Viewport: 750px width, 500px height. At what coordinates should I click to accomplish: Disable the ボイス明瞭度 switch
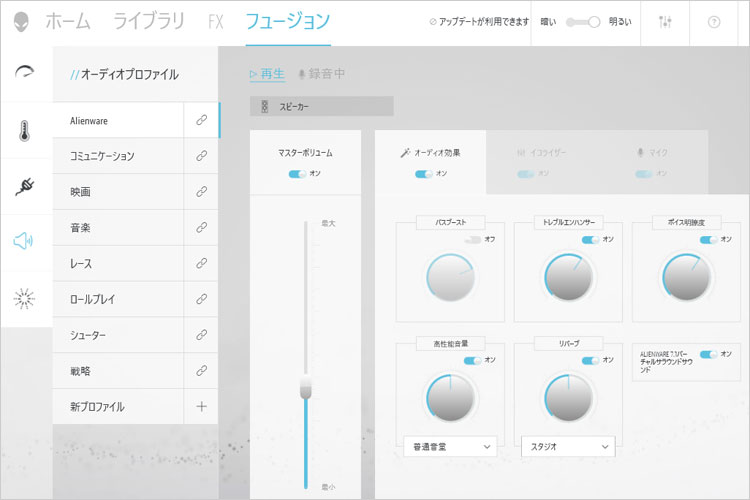click(708, 239)
